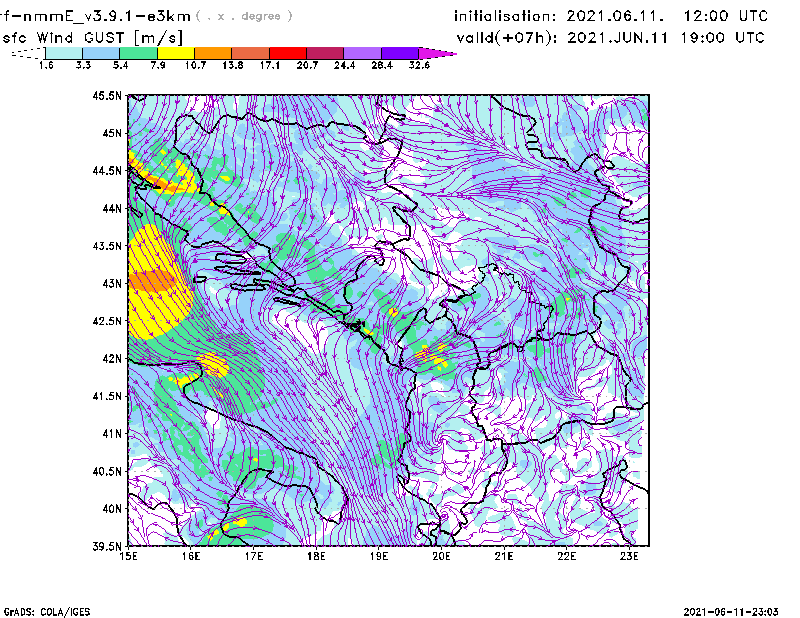
Task: Click the 23E longitude label
Action: click(x=629, y=556)
